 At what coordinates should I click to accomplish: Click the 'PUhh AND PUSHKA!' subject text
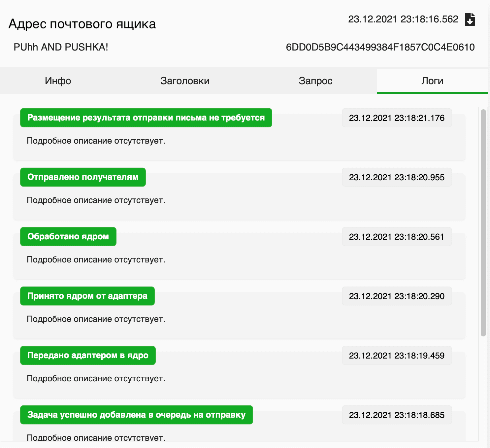click(x=61, y=47)
